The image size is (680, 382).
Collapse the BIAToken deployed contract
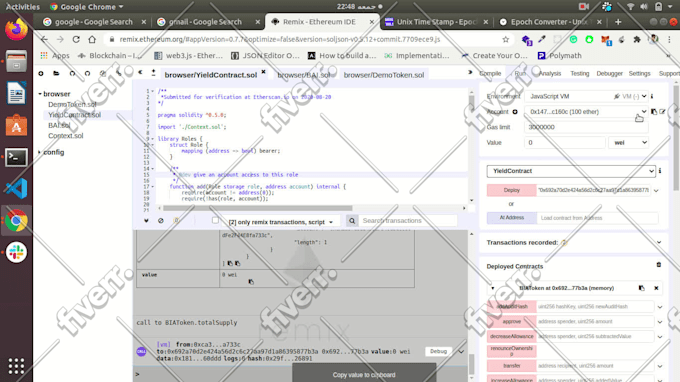coord(493,288)
